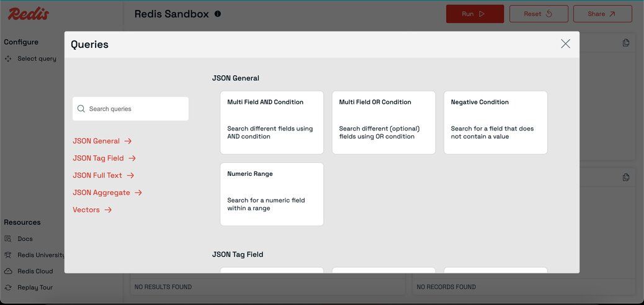Viewport: 644px width, 305px height.
Task: Click the Replay Tour icon
Action: (x=8, y=288)
